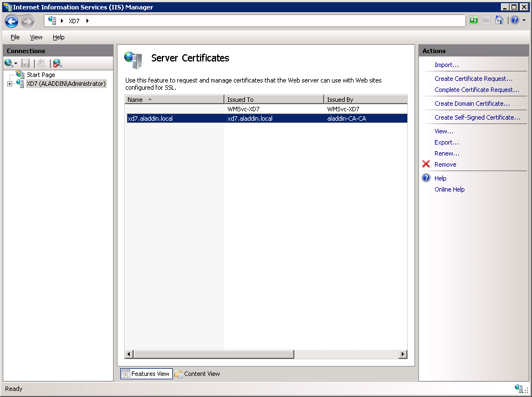532x397 pixels.
Task: Sort by the Name column header
Action: 175,99
